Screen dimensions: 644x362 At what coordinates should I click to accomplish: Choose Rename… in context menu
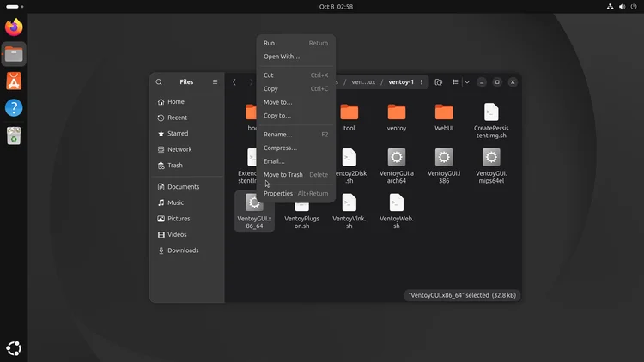(295, 134)
